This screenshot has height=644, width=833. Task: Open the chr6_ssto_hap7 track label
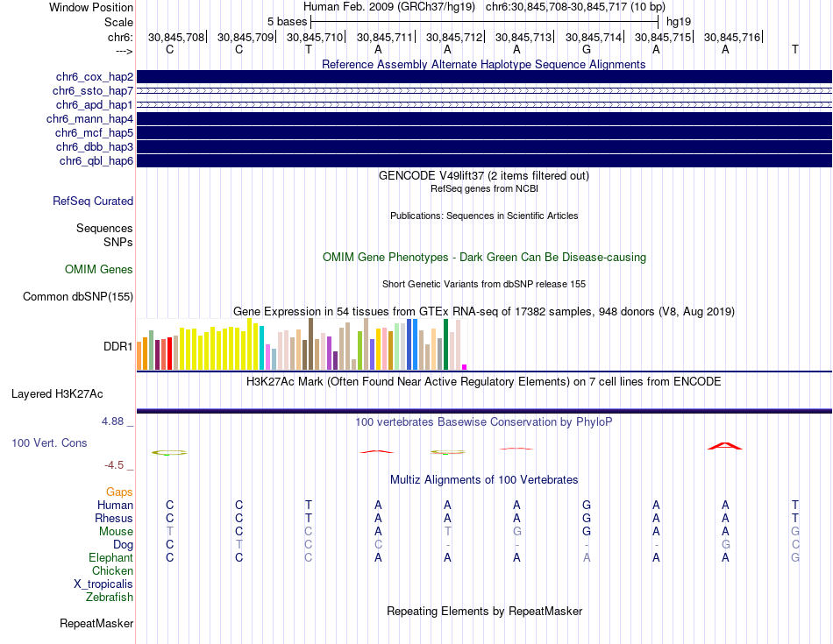tap(93, 91)
